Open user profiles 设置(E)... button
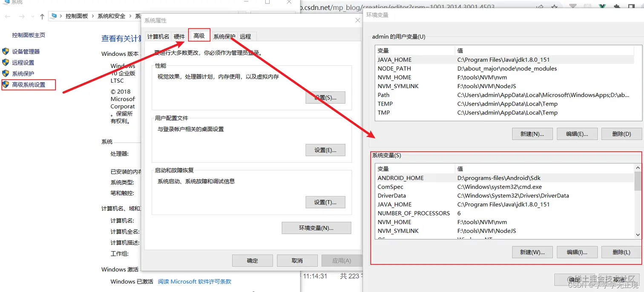The image size is (644, 292). 325,150
